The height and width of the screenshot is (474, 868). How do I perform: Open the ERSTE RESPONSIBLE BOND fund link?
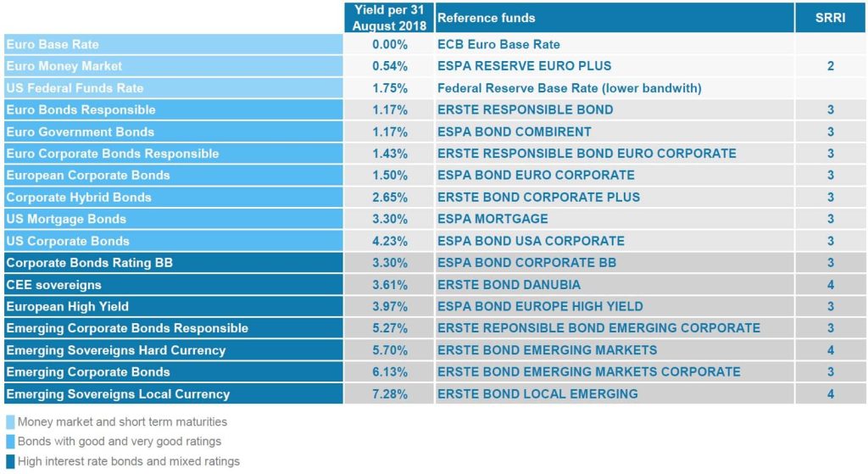pos(525,109)
